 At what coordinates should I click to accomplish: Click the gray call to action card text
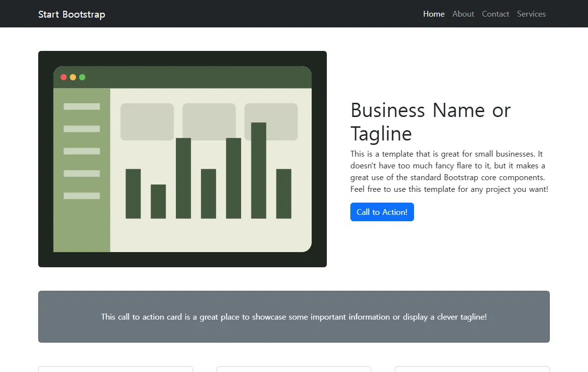(294, 317)
